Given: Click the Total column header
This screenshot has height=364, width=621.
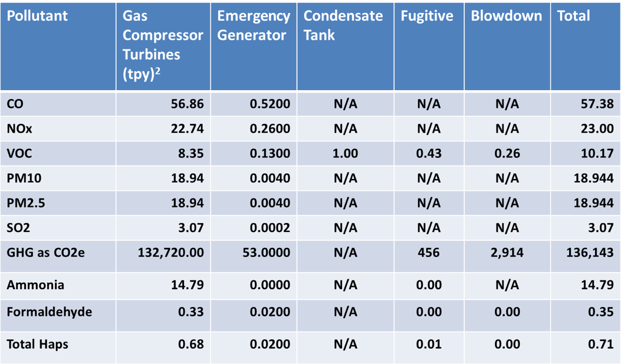Looking at the screenshot, I should (574, 16).
